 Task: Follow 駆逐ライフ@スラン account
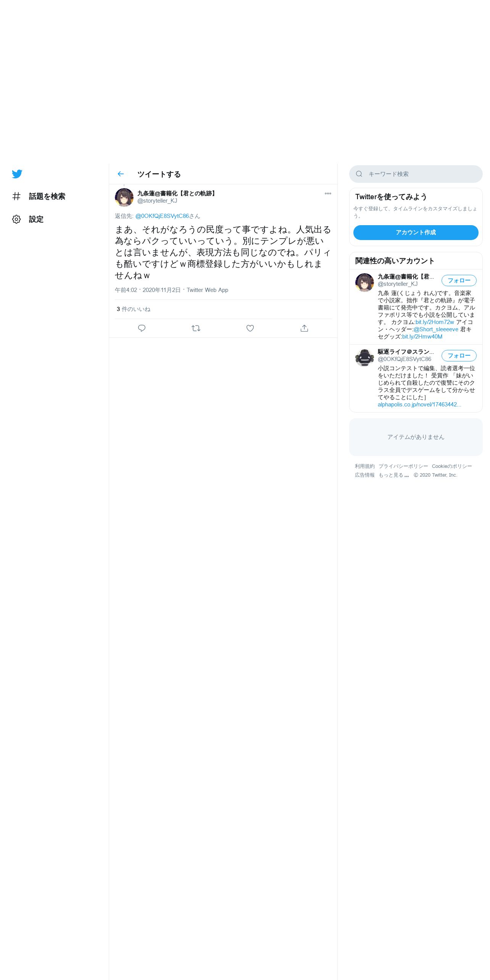tap(459, 356)
